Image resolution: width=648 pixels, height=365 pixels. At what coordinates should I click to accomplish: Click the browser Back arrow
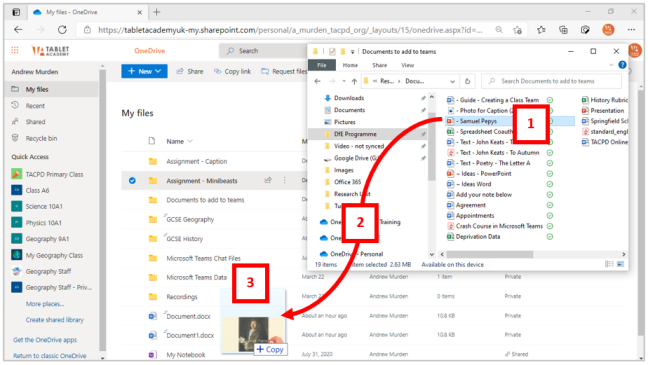18,30
